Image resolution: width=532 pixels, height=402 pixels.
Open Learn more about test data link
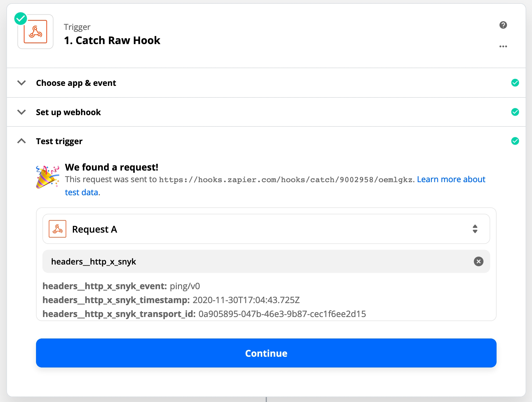click(x=451, y=180)
